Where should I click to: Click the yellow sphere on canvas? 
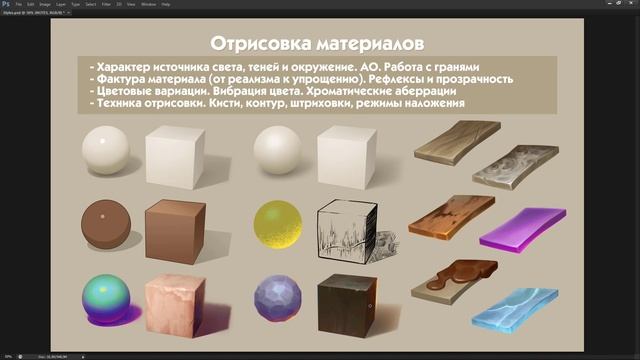point(278,224)
